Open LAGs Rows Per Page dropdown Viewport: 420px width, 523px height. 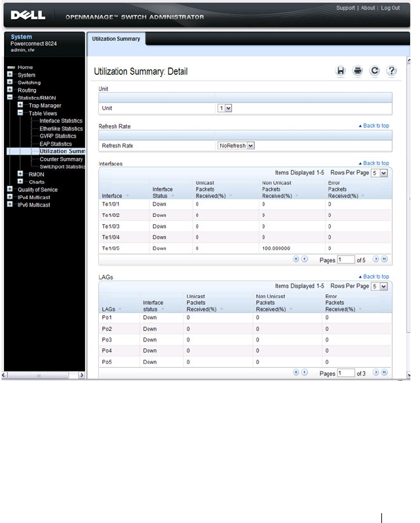tap(379, 286)
